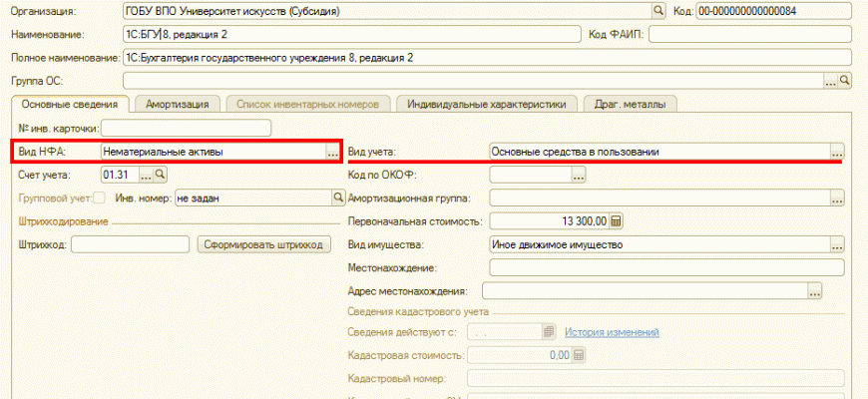Click the ellipsis button for Код по ОКОФ

(x=578, y=176)
